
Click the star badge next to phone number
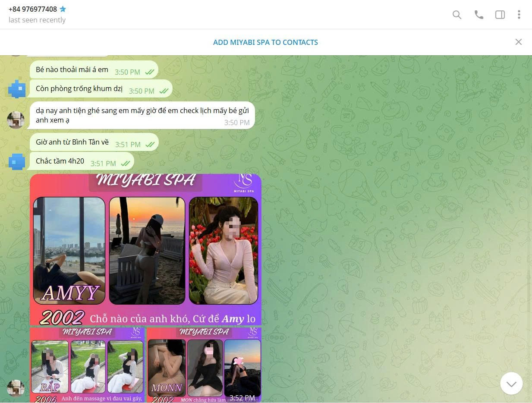(63, 9)
